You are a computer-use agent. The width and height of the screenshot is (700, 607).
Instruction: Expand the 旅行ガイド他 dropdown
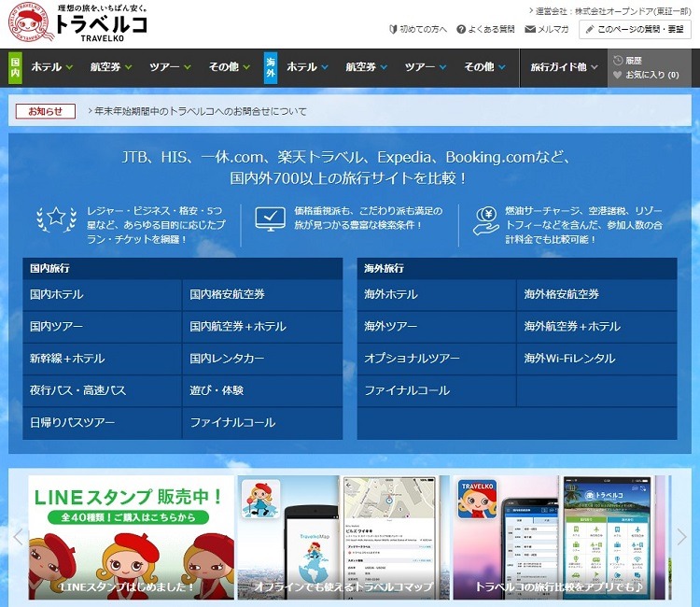point(564,67)
